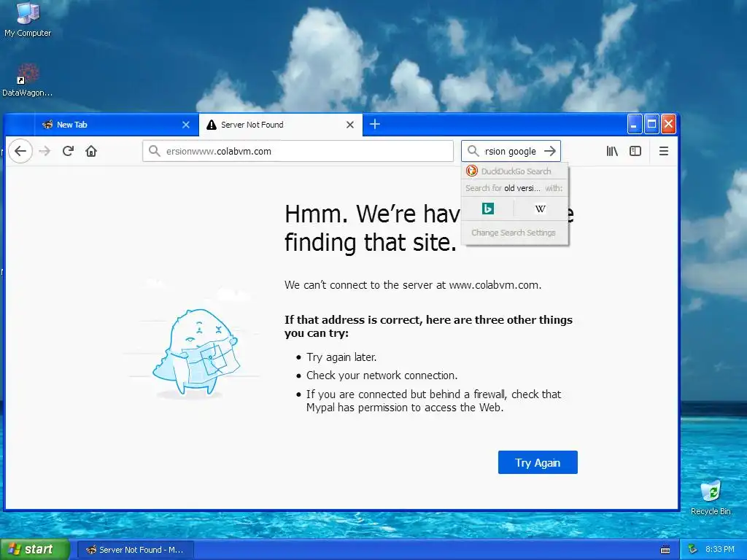Image resolution: width=747 pixels, height=560 pixels.
Task: Select the Server Not Found tab
Action: tap(280, 125)
